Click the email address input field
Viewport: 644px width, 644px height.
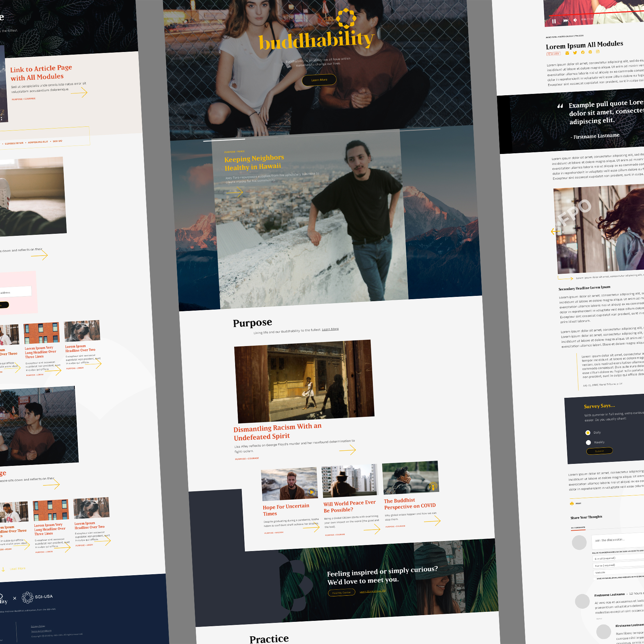pos(15,292)
